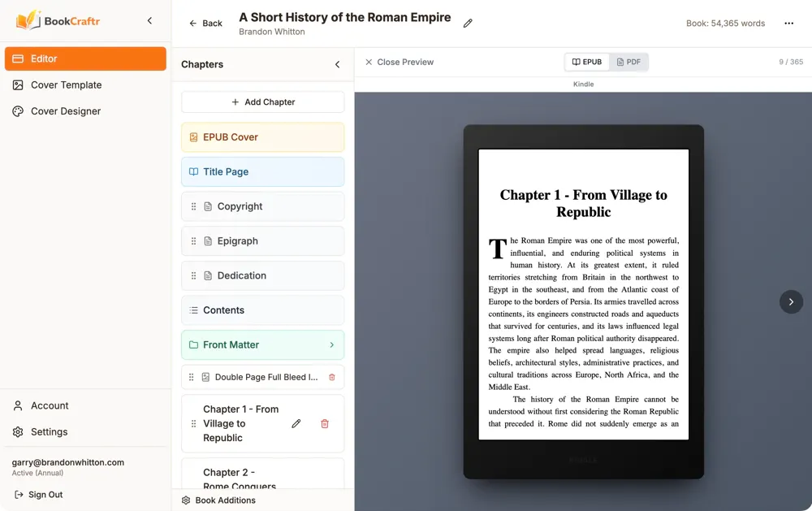Open the three-dot more options menu
812x511 pixels.
(x=788, y=24)
